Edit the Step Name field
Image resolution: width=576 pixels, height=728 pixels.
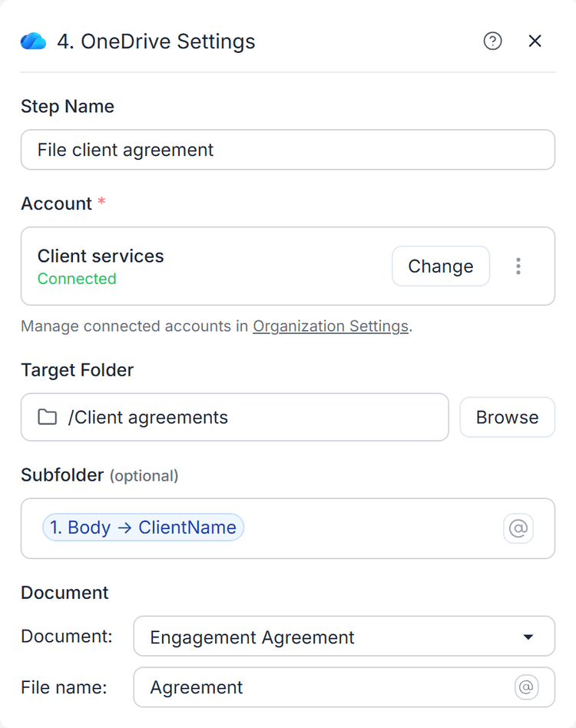point(288,150)
